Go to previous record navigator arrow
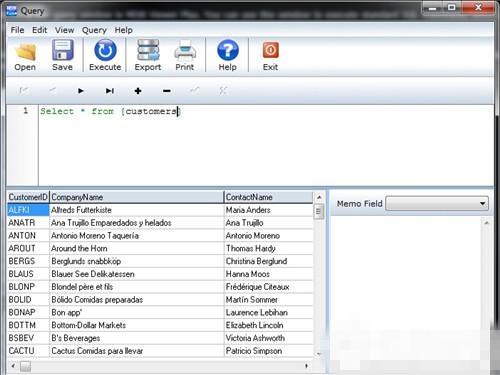 [x=52, y=91]
